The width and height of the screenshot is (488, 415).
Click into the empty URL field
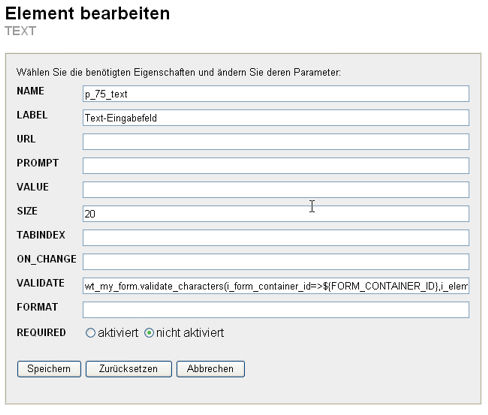pos(276,142)
